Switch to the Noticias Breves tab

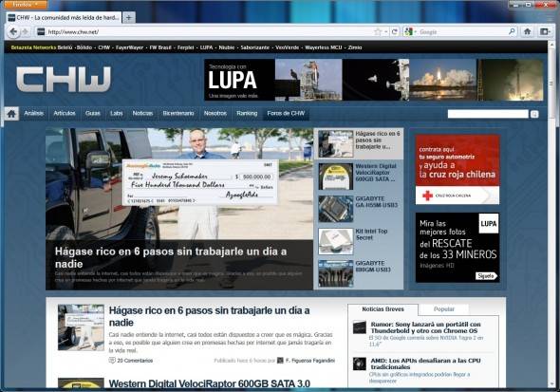pyautogui.click(x=383, y=309)
